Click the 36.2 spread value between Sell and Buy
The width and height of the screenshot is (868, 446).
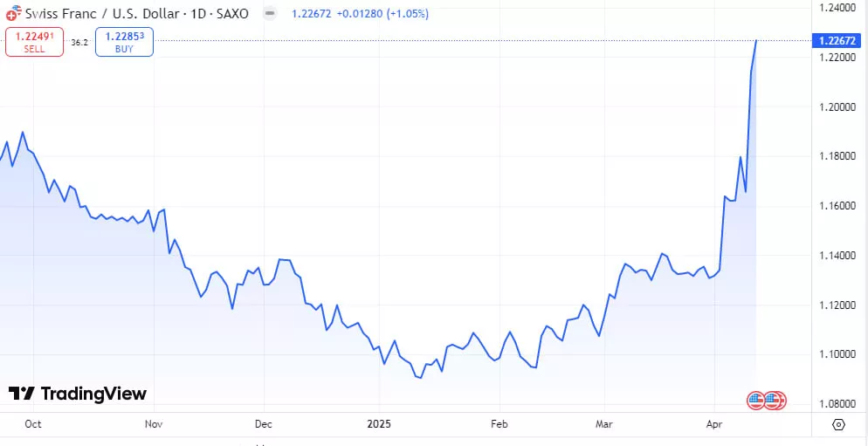point(79,42)
